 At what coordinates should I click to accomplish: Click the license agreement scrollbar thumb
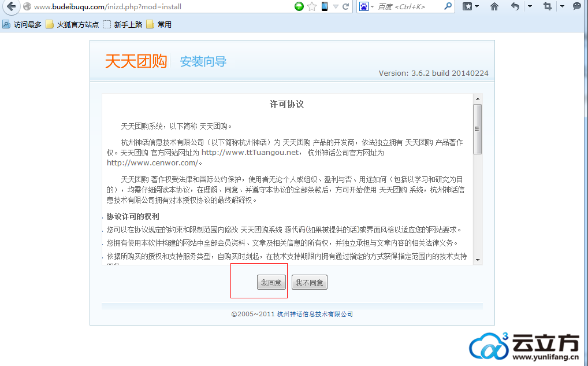pyautogui.click(x=477, y=129)
